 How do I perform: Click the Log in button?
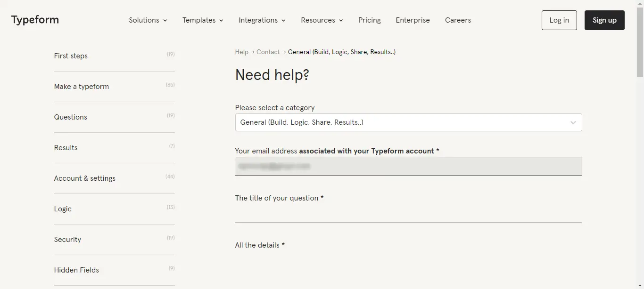click(x=559, y=20)
